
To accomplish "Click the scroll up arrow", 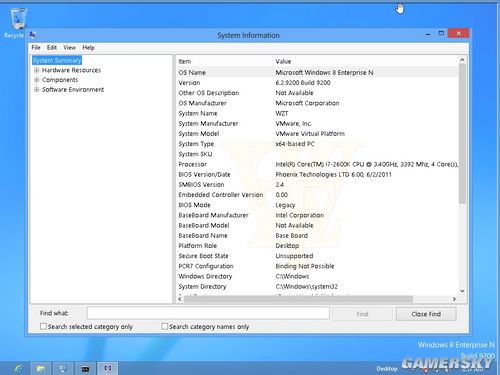I will tap(462, 60).
